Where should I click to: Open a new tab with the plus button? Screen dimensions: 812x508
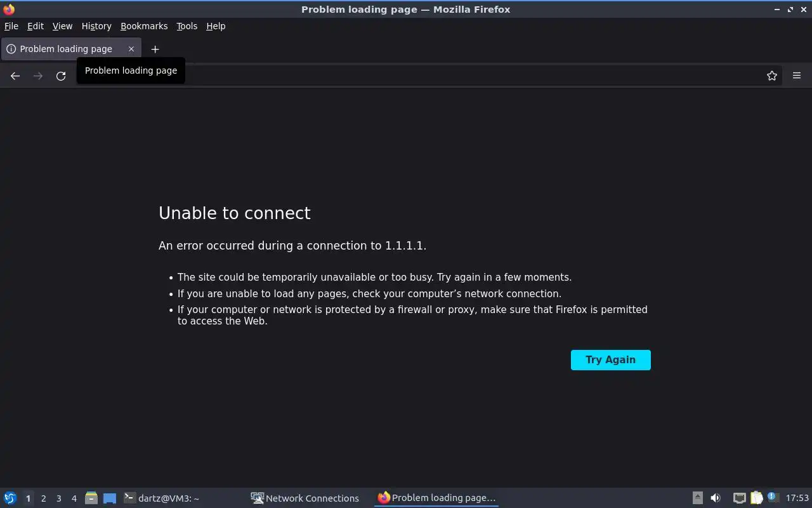pyautogui.click(x=155, y=49)
